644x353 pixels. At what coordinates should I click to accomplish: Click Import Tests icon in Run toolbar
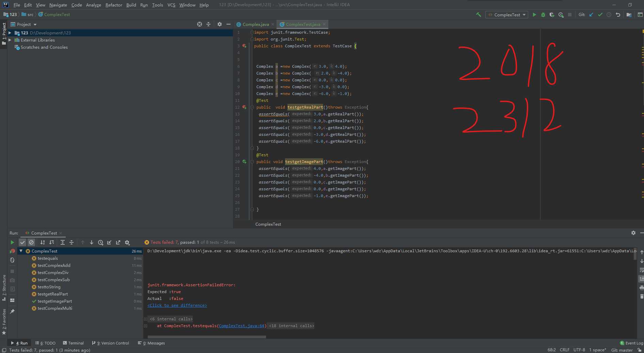point(109,242)
